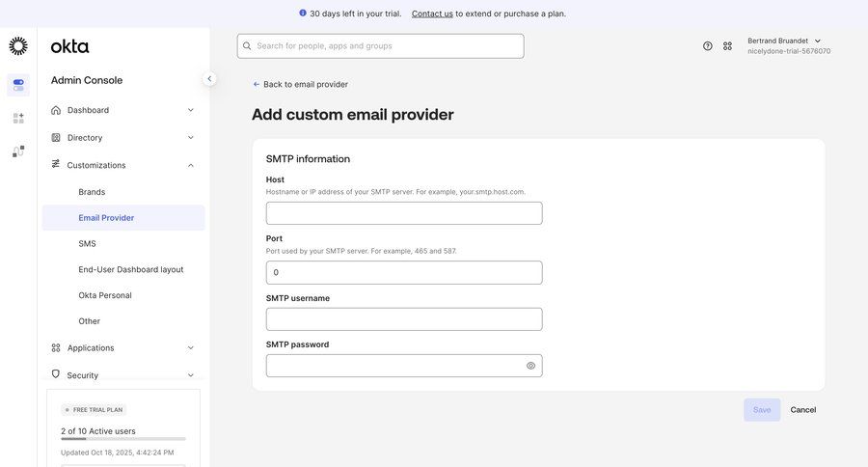The width and height of the screenshot is (868, 467).
Task: Click the Contact us link
Action: pos(432,14)
